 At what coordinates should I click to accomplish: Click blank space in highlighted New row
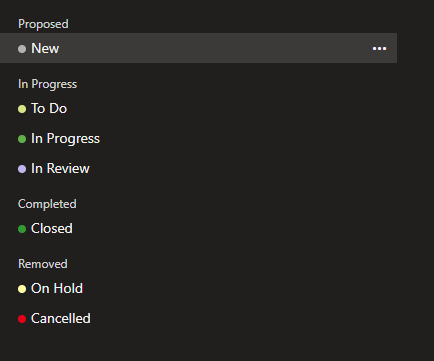point(213,48)
